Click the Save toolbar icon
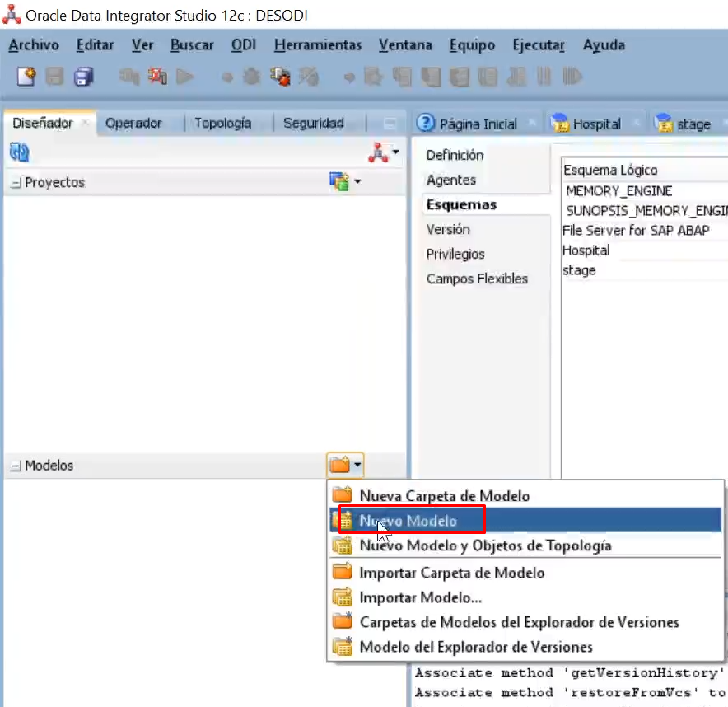 (55, 77)
